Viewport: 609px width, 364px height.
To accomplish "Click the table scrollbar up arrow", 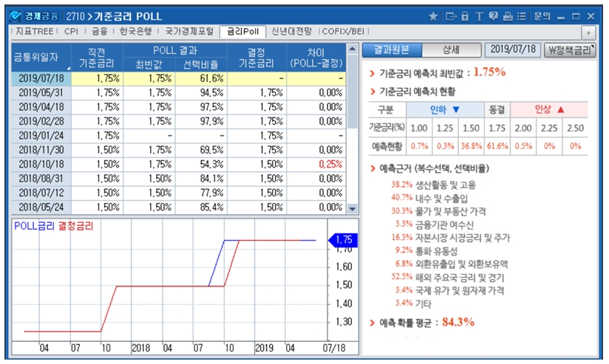I will pos(353,49).
